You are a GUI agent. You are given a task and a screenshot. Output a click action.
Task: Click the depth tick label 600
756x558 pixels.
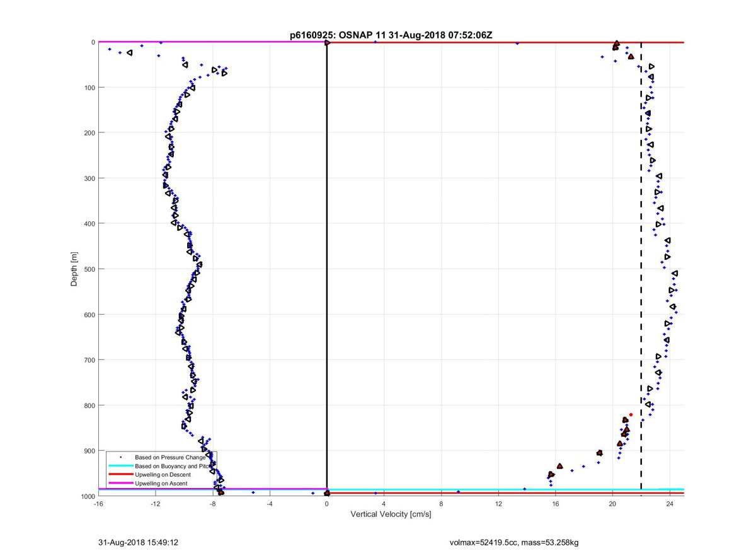click(89, 315)
